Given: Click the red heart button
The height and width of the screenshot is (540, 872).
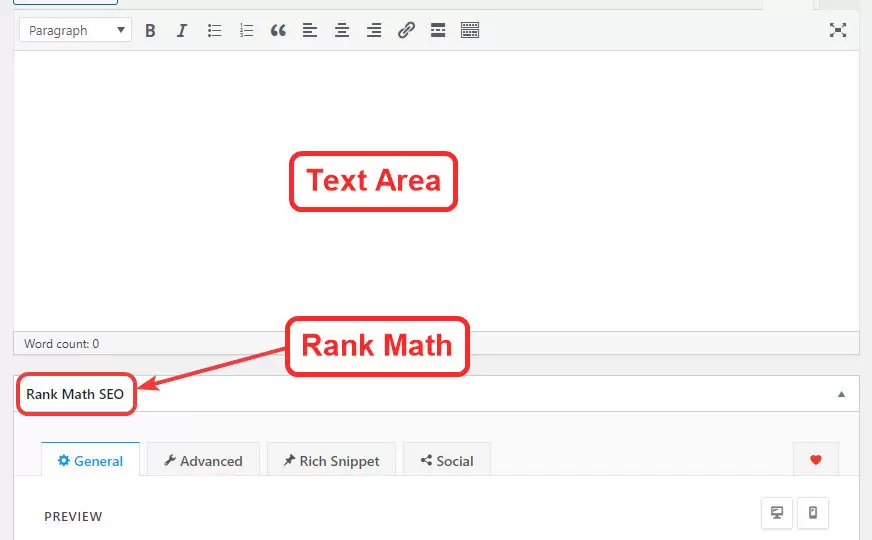Looking at the screenshot, I should [816, 460].
